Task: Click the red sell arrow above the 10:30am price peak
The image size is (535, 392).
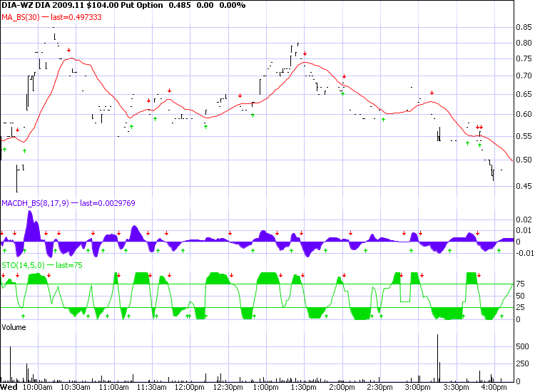Action: pos(69,51)
